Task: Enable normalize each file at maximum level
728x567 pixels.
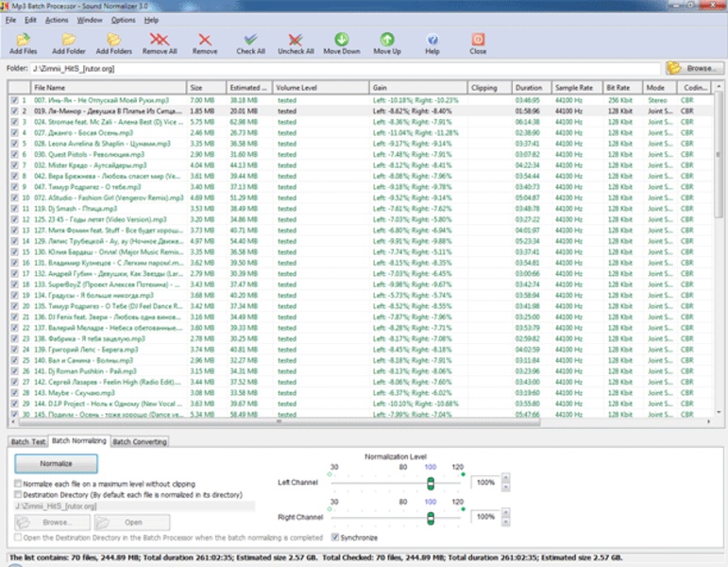Action: [18, 484]
